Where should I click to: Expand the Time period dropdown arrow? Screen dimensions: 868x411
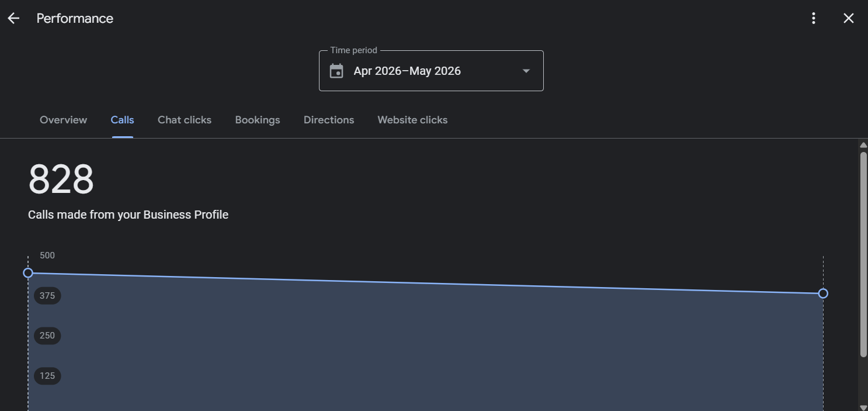[526, 71]
